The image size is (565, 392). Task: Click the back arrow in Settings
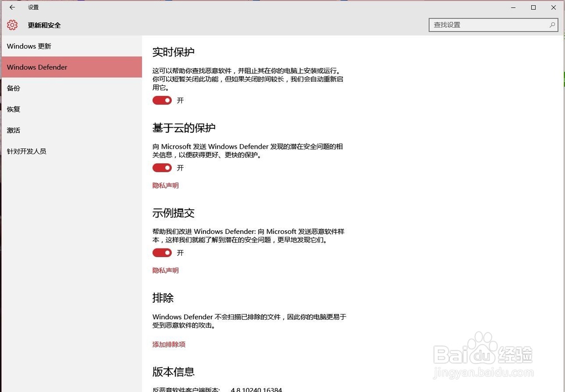tap(12, 7)
